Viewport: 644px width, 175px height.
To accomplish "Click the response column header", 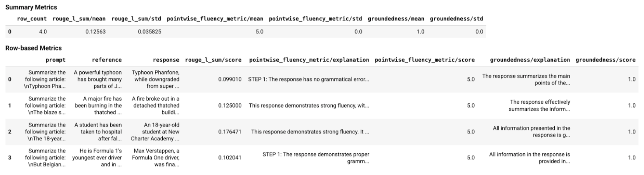I will coord(166,60).
